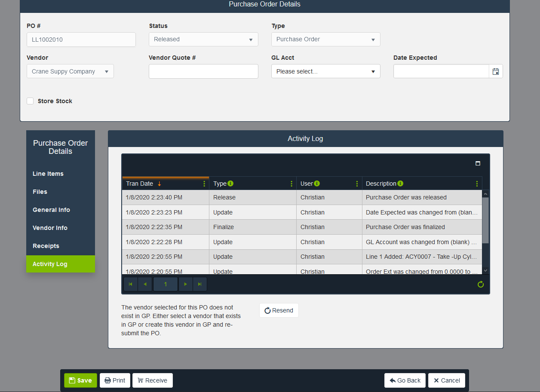Maximize the Activity Log grid
This screenshot has height=392, width=540.
tap(478, 163)
